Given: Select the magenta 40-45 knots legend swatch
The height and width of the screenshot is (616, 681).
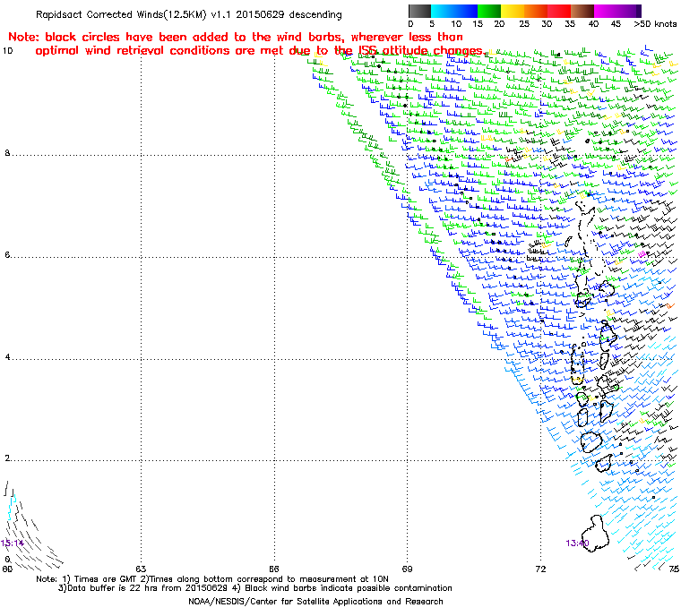Looking at the screenshot, I should click(x=606, y=11).
